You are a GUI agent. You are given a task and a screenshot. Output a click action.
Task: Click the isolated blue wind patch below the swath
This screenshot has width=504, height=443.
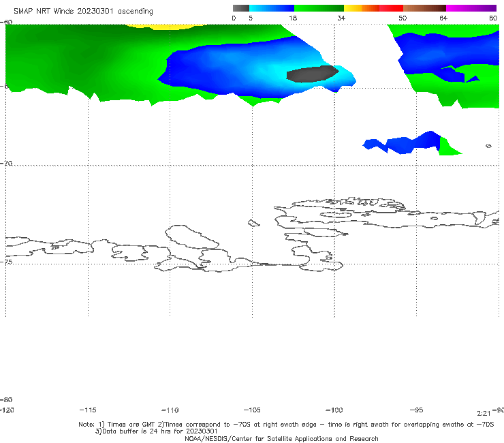(x=402, y=143)
